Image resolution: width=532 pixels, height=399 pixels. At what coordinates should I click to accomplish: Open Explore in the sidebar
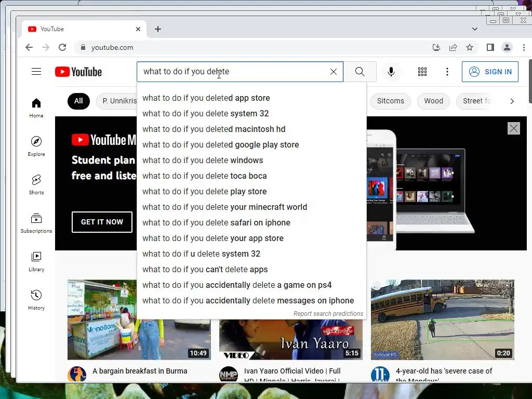coord(36,146)
